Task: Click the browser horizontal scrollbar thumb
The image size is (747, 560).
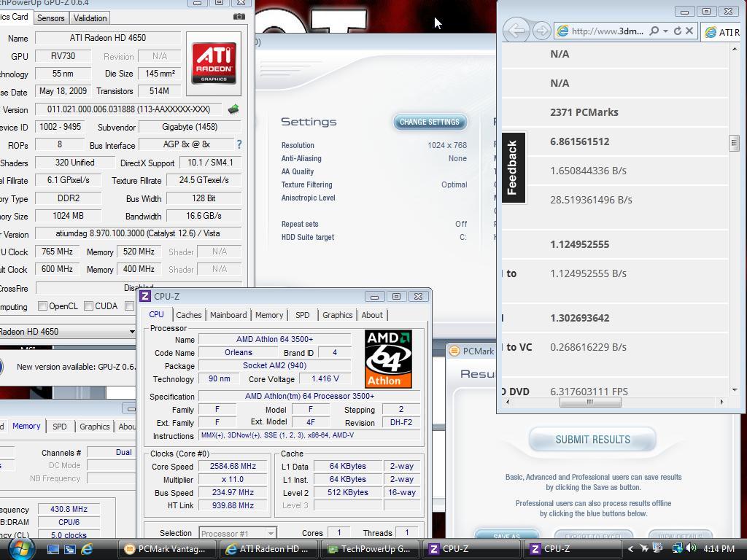Action: tap(589, 402)
